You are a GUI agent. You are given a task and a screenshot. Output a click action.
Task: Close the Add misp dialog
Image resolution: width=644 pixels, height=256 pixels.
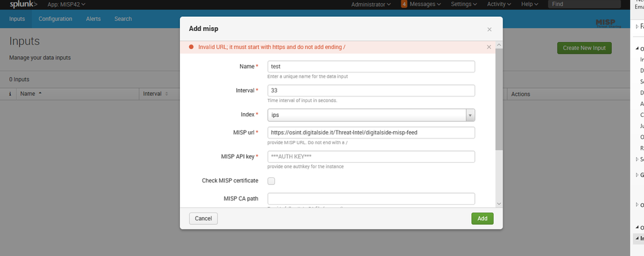click(x=489, y=29)
